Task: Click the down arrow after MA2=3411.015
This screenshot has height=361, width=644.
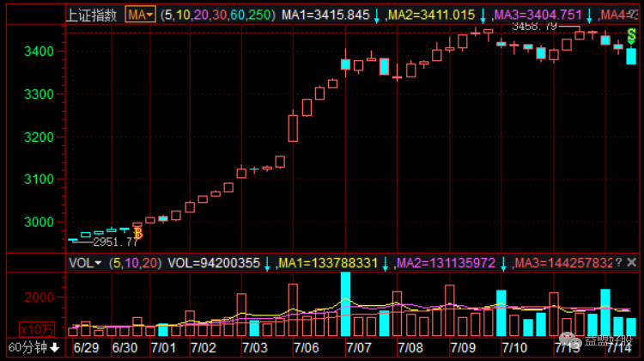Action: [483, 15]
